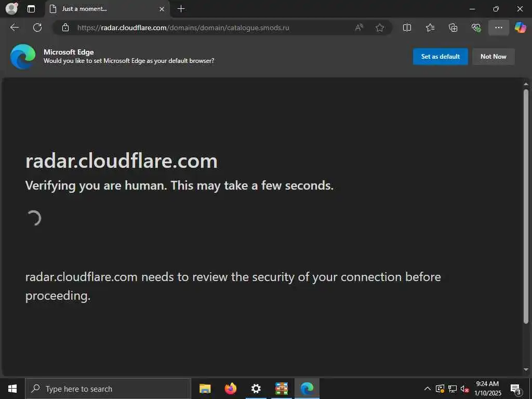Add this page to favorites star
The width and height of the screenshot is (532, 399).
coord(380,28)
